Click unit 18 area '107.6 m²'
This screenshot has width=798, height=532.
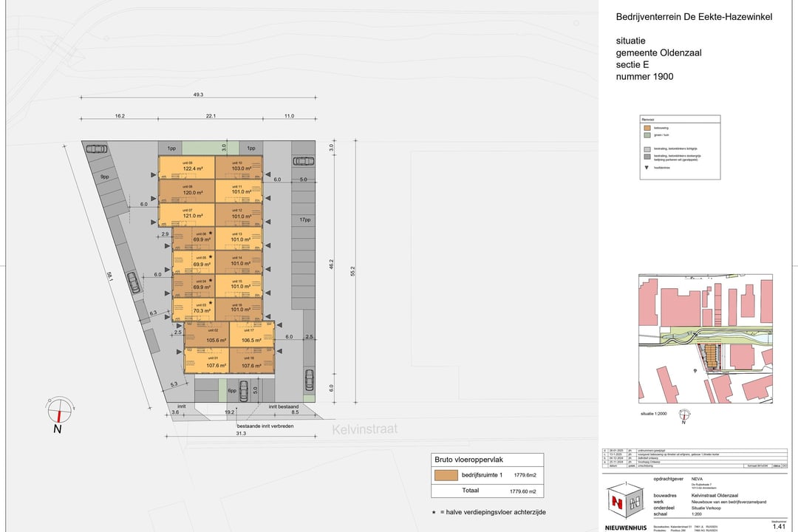coord(251,366)
